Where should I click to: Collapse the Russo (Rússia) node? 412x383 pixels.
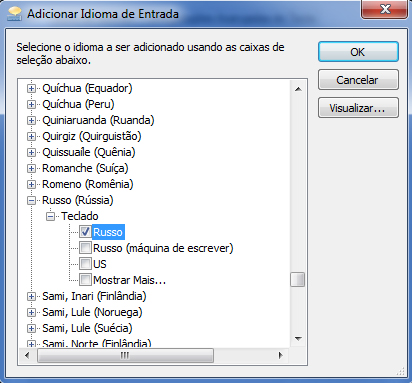point(31,200)
